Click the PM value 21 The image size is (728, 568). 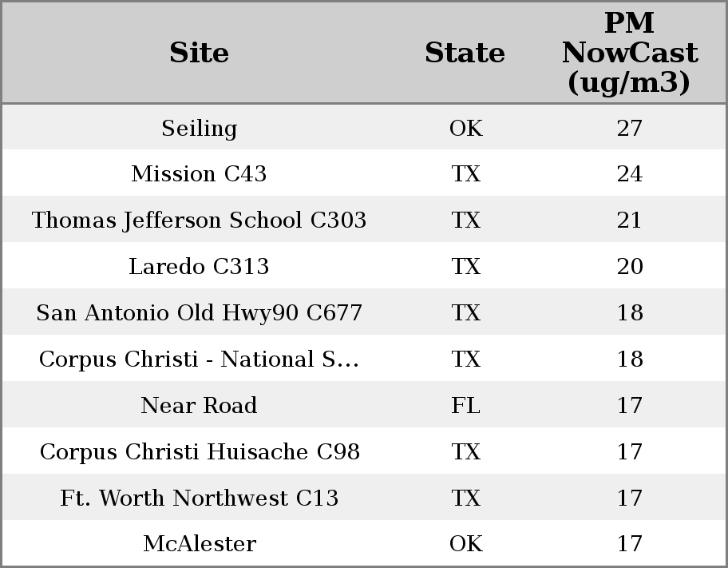point(629,220)
